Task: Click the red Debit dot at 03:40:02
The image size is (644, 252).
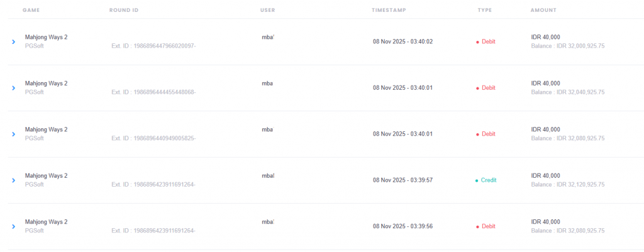Action: [x=477, y=42]
